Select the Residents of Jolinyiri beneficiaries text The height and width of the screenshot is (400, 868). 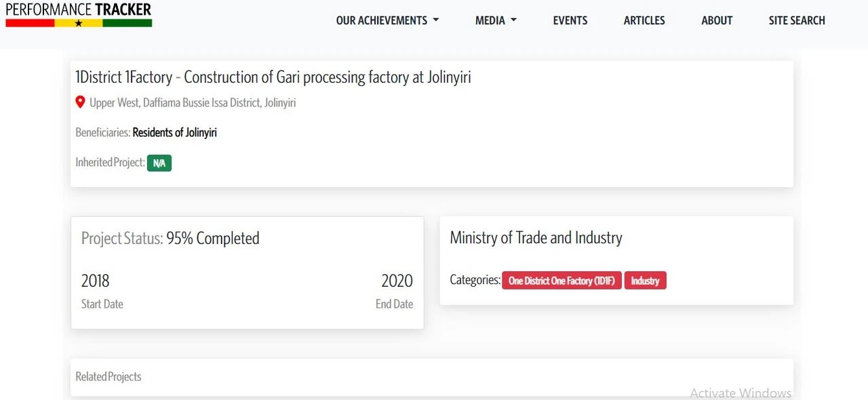pos(174,133)
